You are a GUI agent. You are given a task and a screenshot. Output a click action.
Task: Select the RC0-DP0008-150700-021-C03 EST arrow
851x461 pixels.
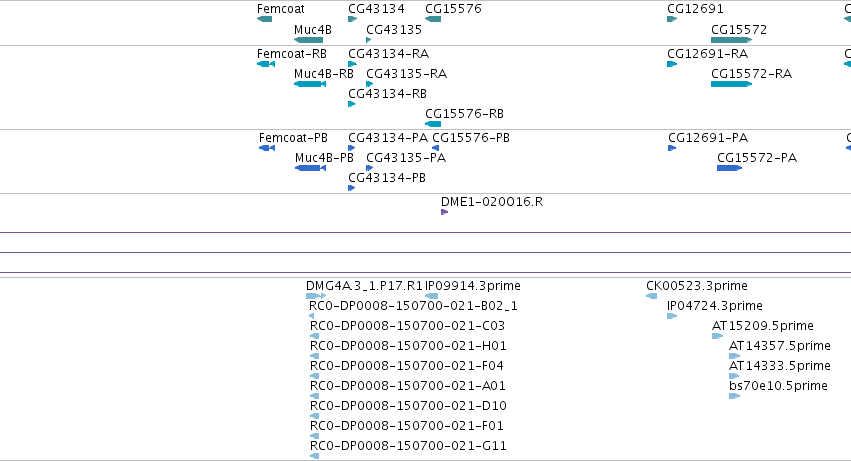[314, 337]
